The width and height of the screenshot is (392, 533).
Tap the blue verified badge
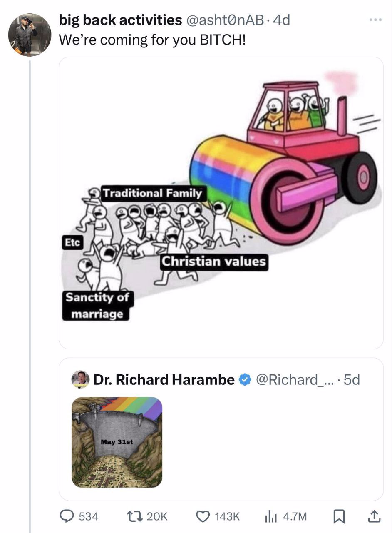coord(245,379)
